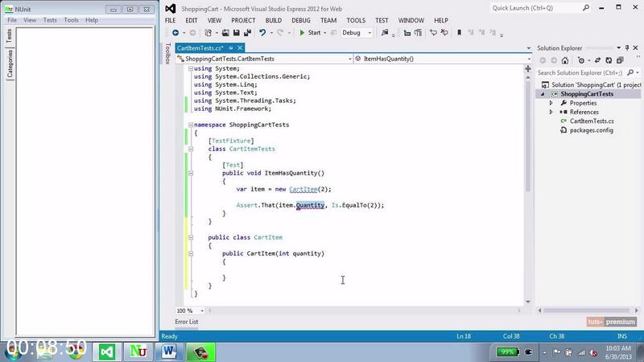Open the Toolbox side panel
This screenshot has width=644, height=362.
pos(167,53)
